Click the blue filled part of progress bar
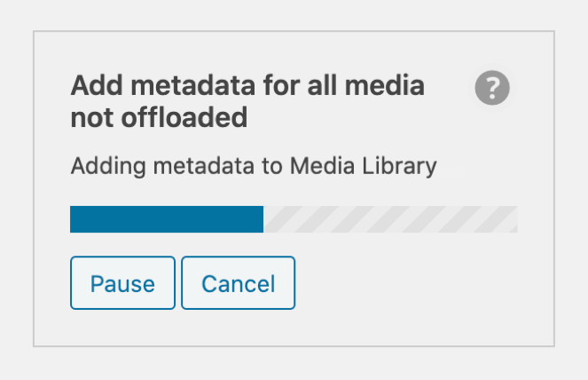Screen dimensions: 588x380 166,219
